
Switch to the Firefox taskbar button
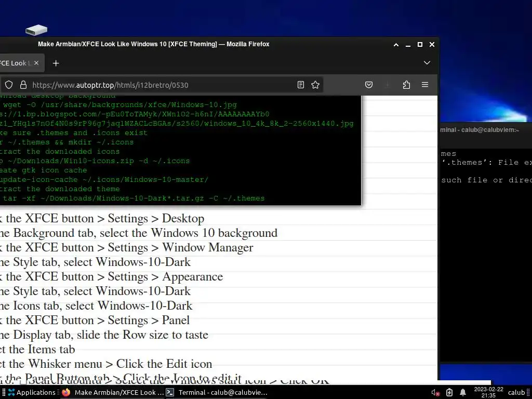[x=113, y=393]
